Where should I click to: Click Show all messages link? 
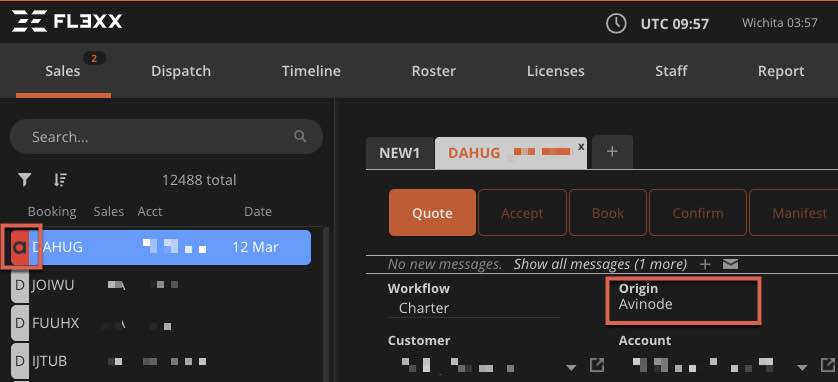pyautogui.click(x=600, y=264)
